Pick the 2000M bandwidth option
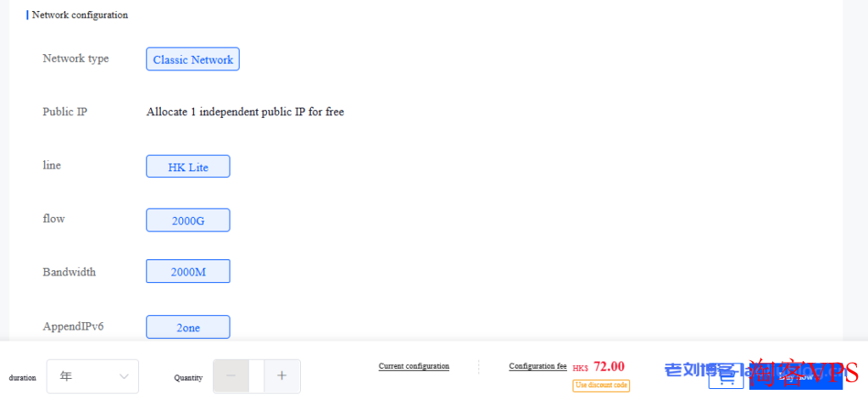The image size is (868, 400). point(188,271)
